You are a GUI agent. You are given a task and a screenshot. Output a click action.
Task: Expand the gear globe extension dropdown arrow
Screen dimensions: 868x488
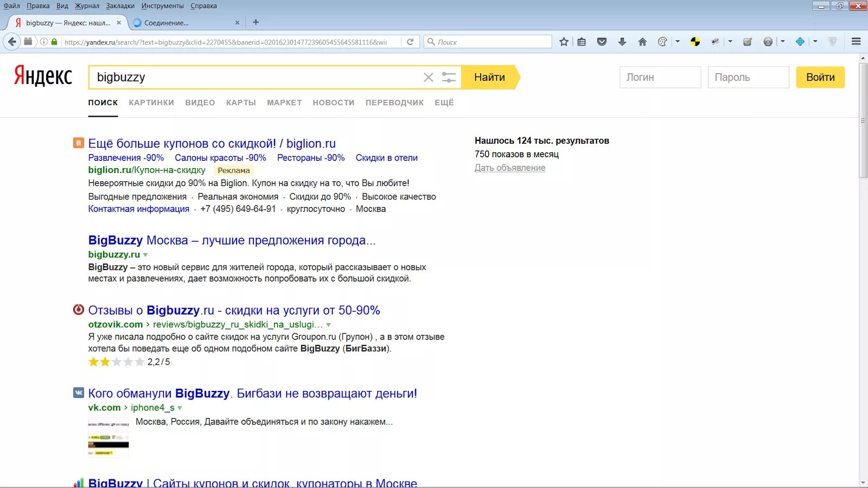coord(782,42)
